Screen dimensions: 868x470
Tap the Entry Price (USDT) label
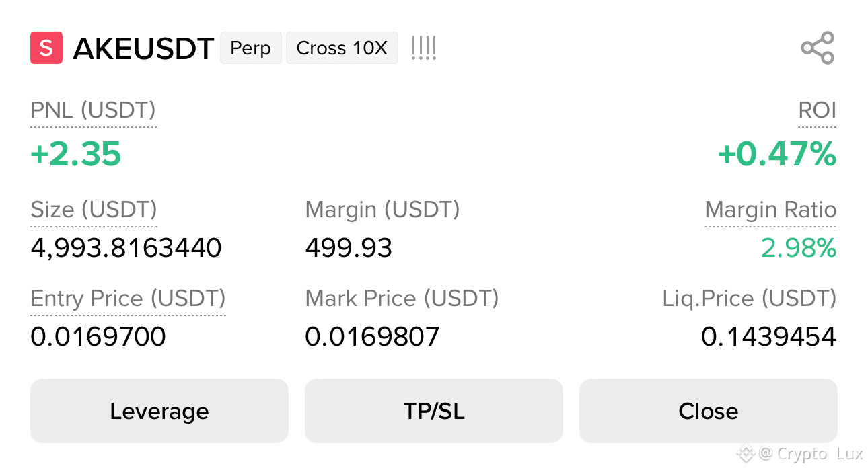(x=129, y=298)
